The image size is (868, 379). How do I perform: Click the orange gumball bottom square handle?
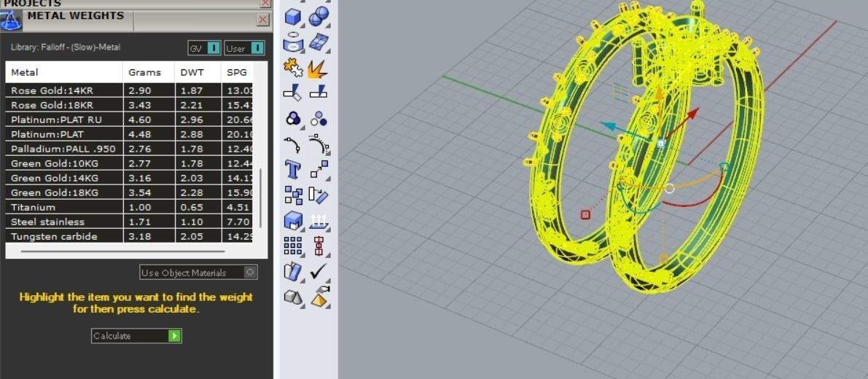point(664,259)
